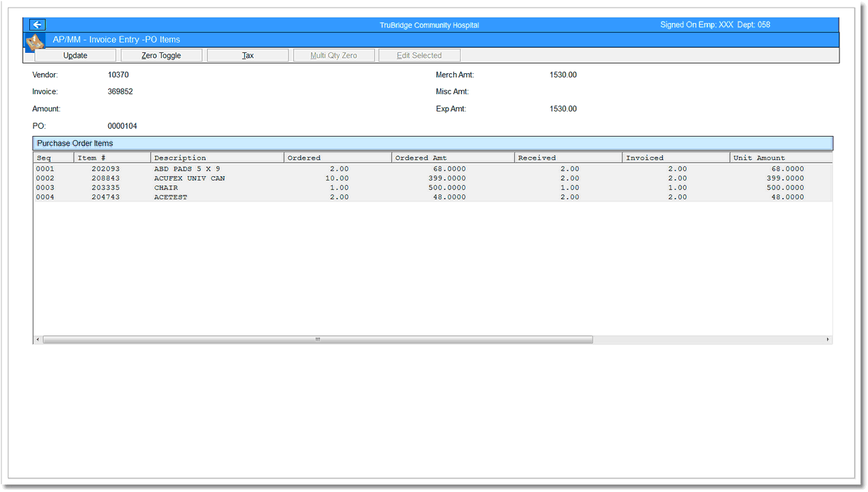The width and height of the screenshot is (868, 492).
Task: Click the Multi Qty Zero button
Action: coord(333,55)
